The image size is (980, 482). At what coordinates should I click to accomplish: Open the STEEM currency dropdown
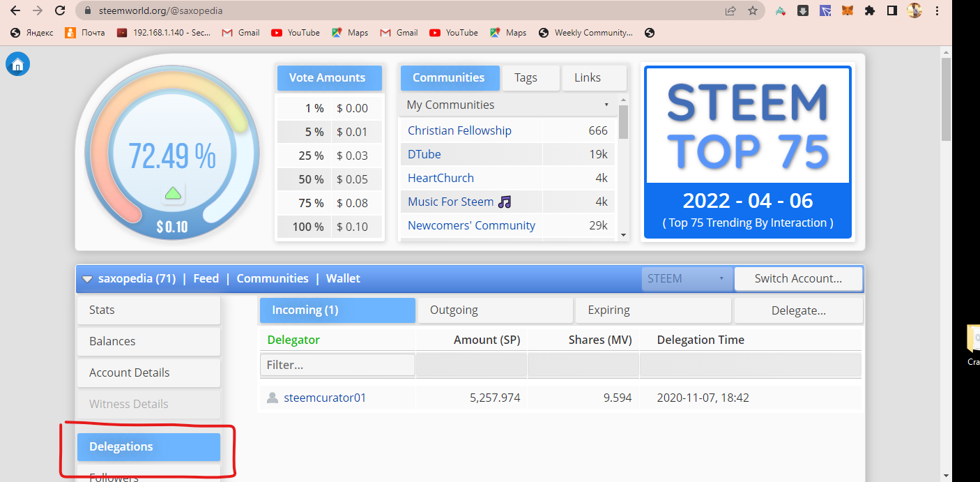(686, 278)
